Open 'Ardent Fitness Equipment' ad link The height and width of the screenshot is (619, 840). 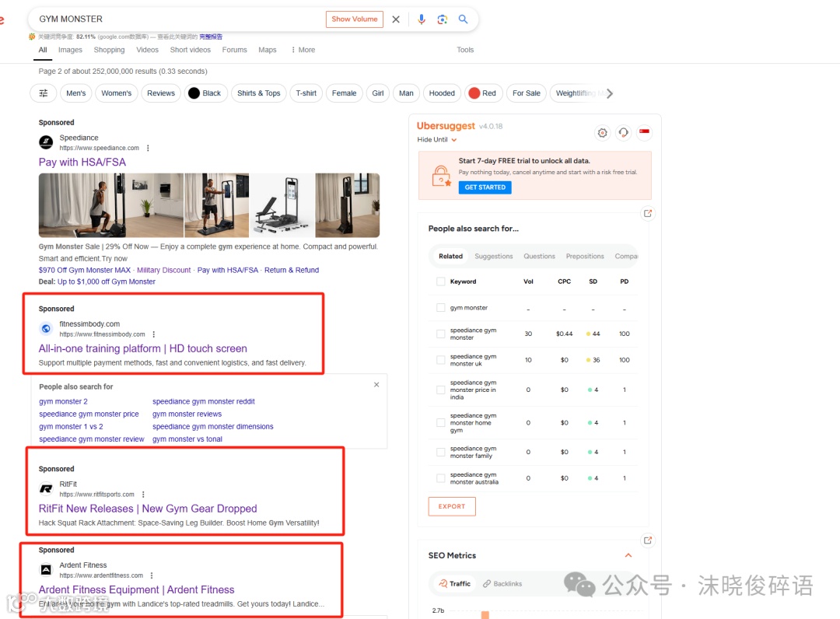tap(137, 589)
